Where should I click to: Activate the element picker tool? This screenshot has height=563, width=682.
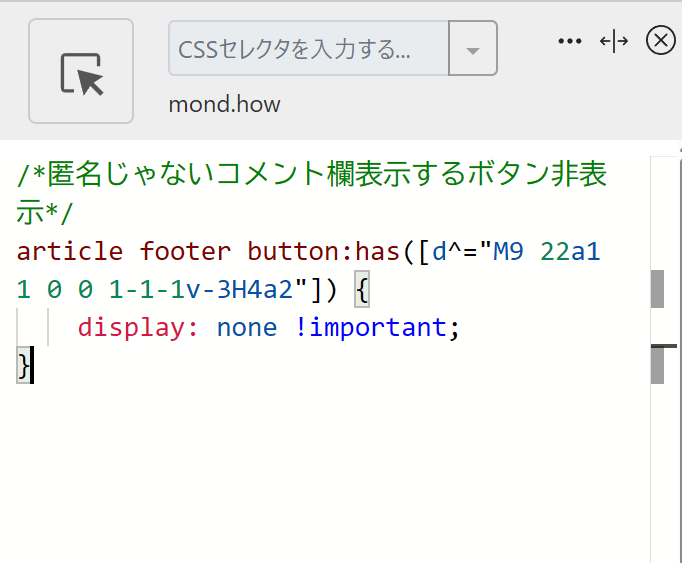[81, 71]
